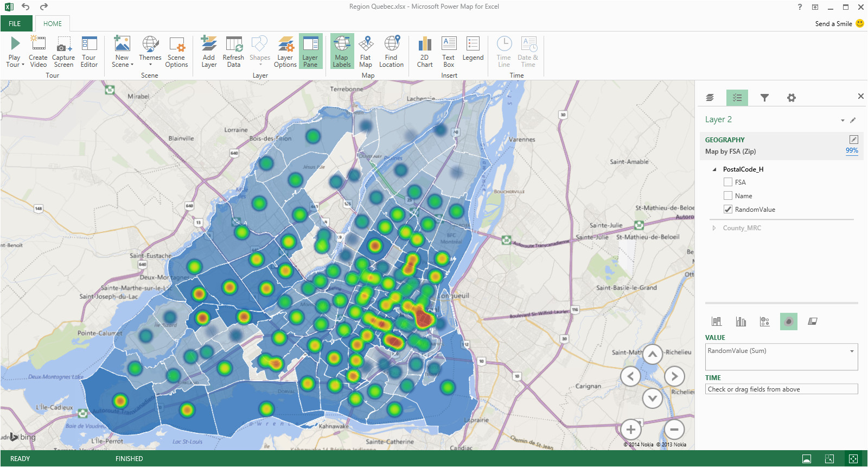This screenshot has height=467, width=868.
Task: Switch to the Field List pane tab
Action: [737, 98]
